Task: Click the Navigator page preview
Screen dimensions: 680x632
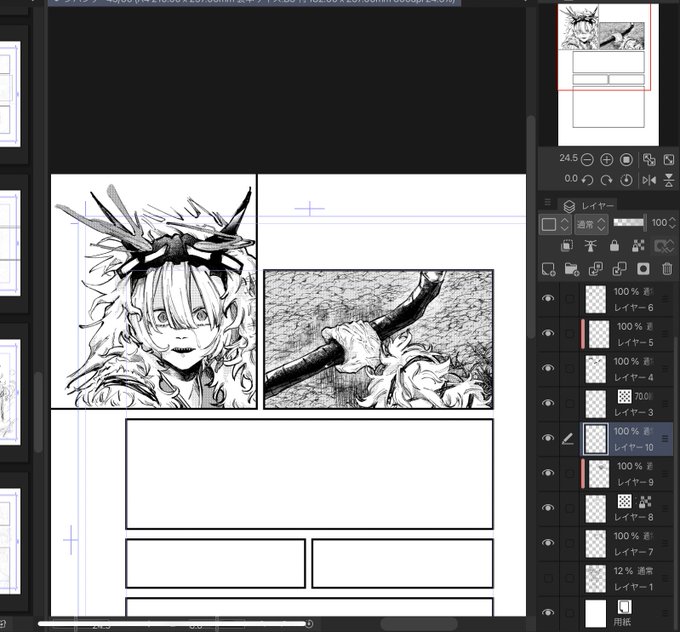Action: (608, 75)
